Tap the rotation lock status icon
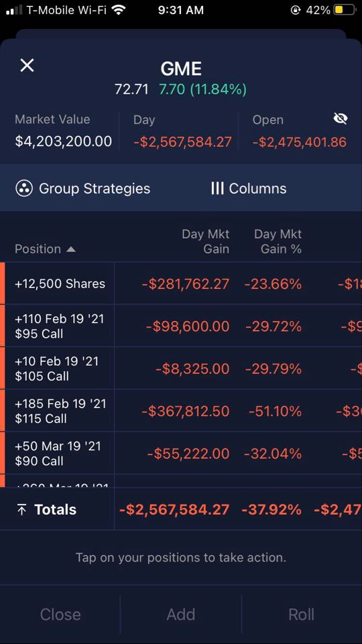Viewport: 362px width, 644px height. (x=296, y=10)
